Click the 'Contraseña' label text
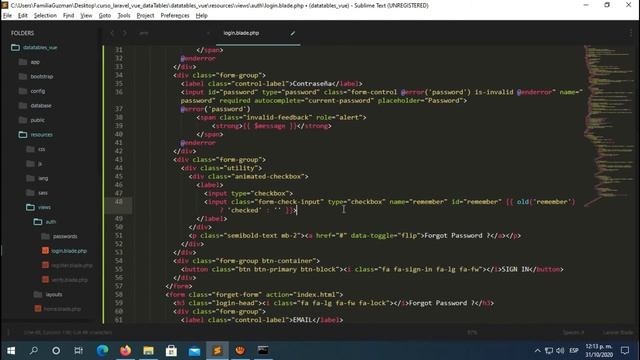Viewport: 640px width, 360px height. coord(312,84)
